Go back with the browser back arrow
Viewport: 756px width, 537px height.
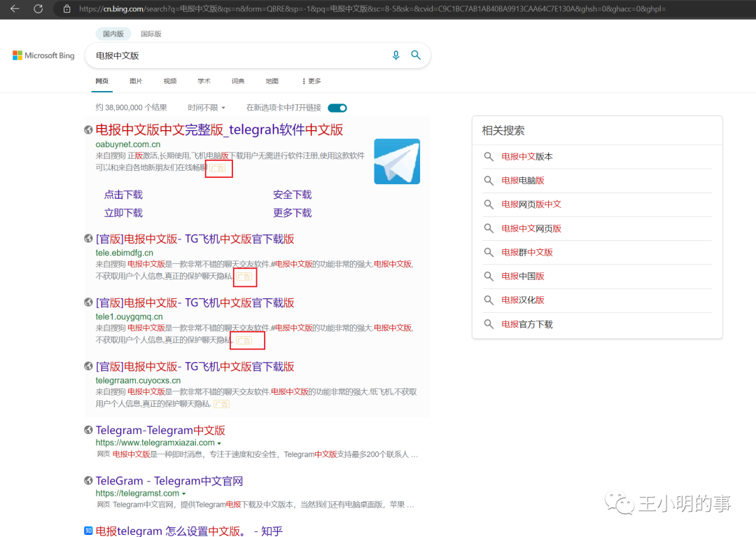tap(15, 8)
